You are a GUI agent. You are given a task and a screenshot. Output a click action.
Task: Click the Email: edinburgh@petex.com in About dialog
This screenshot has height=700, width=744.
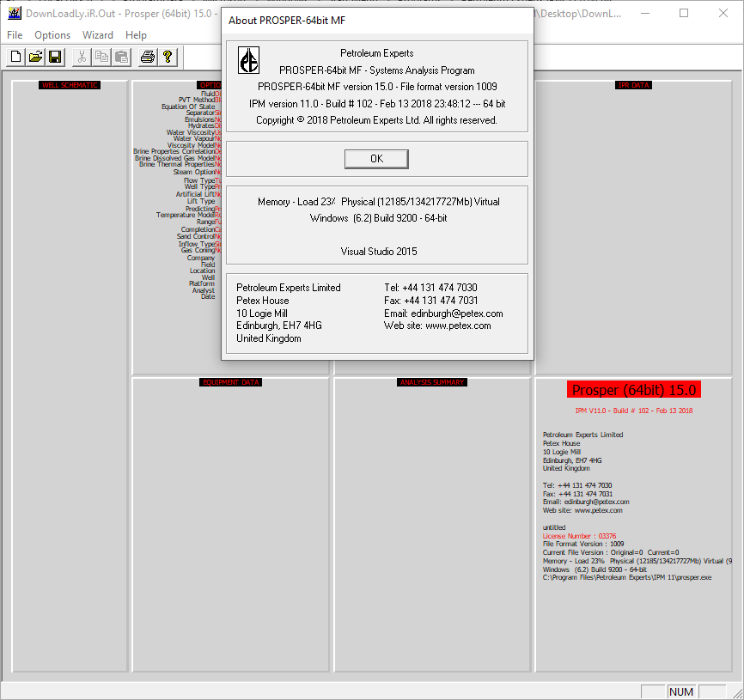443,313
